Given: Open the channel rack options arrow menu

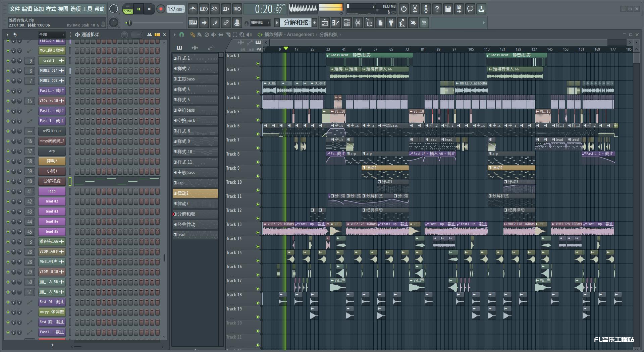Looking at the screenshot, I should tap(7, 35).
